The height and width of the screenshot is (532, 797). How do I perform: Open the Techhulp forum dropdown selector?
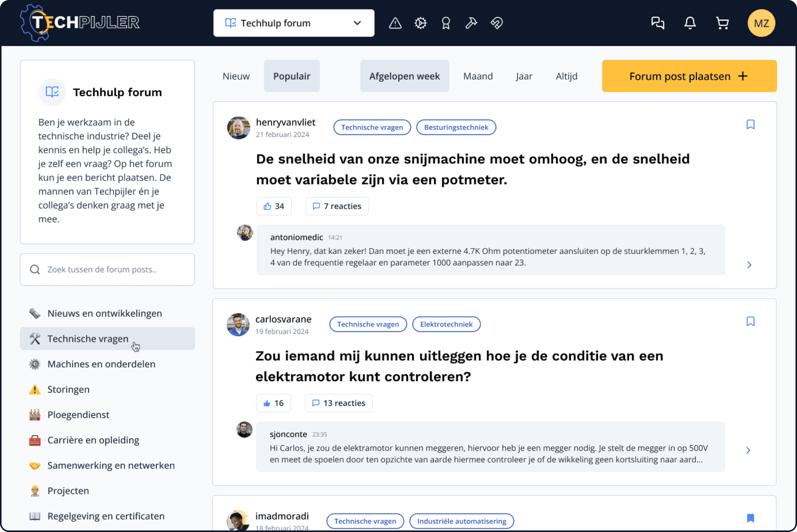pos(294,23)
